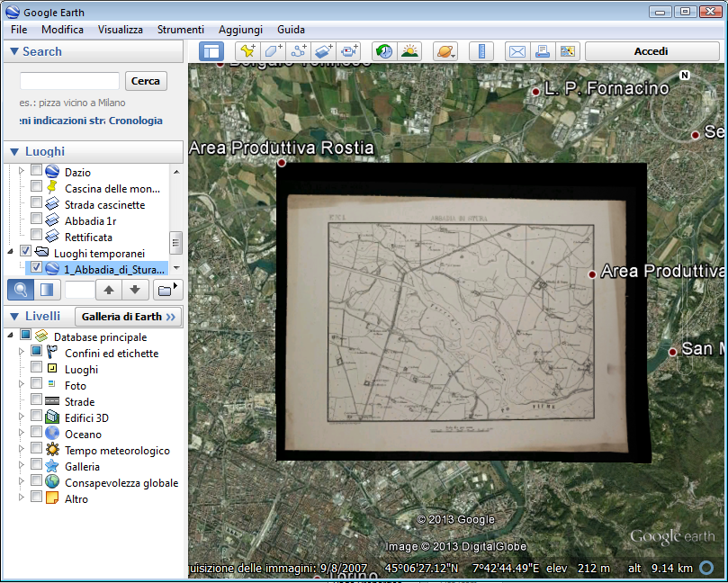Open the directions (indicazioni) link

[x=62, y=121]
